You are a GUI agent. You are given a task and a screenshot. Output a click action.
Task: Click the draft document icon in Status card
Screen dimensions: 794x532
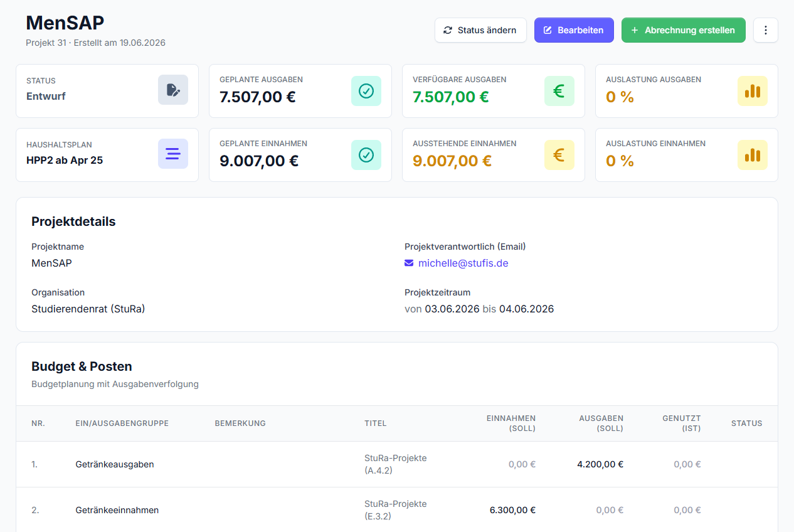click(173, 90)
